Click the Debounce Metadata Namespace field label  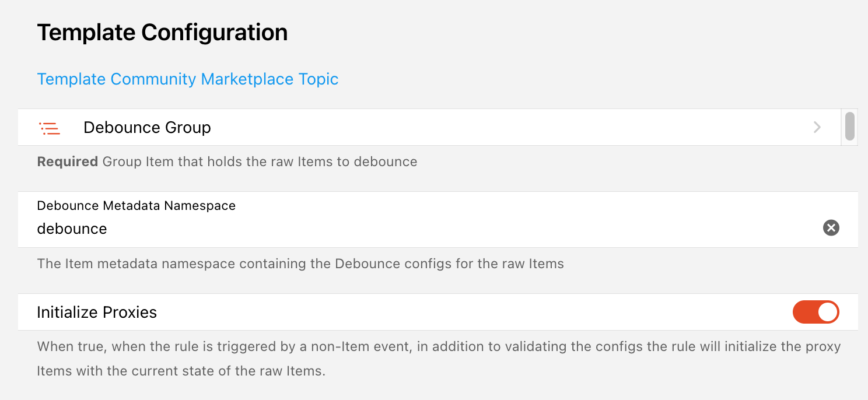coord(136,205)
